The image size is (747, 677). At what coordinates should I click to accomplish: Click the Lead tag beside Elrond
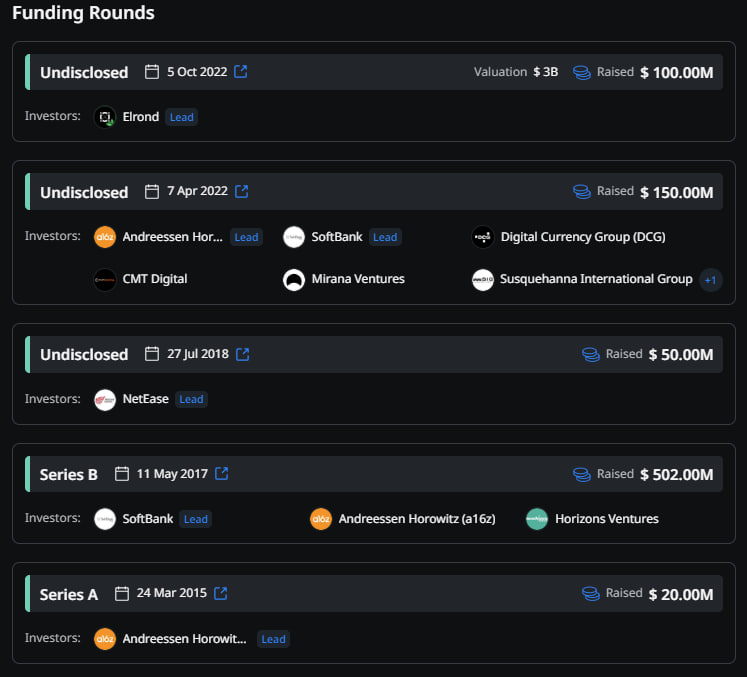(182, 117)
